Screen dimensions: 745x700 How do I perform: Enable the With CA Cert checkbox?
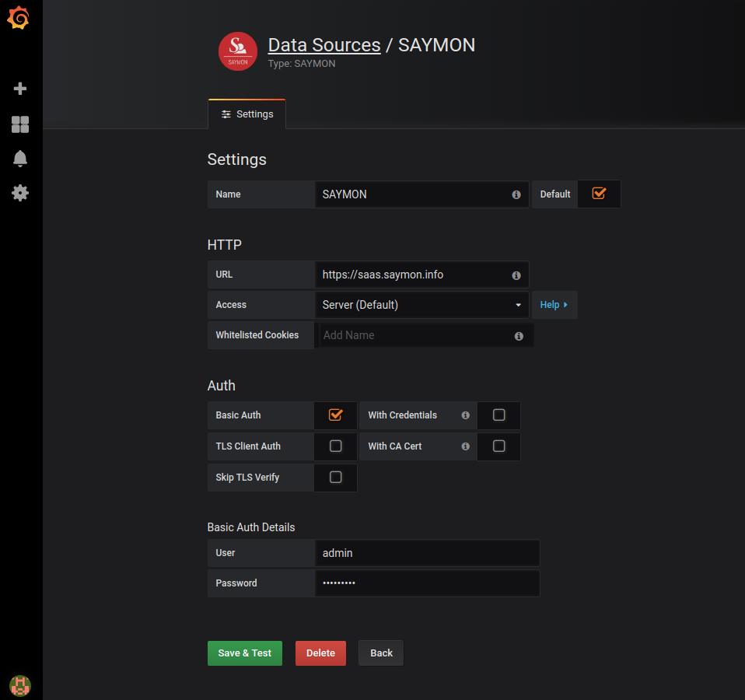point(499,446)
